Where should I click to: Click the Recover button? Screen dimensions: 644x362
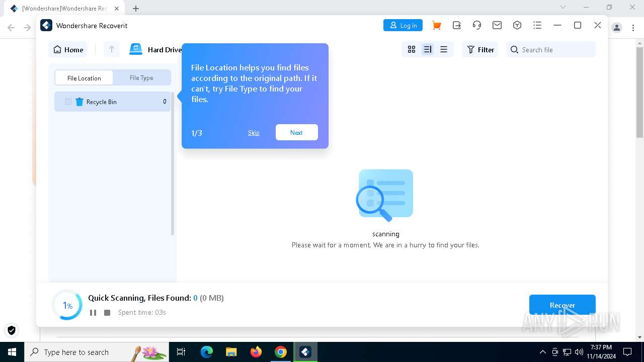pos(562,305)
